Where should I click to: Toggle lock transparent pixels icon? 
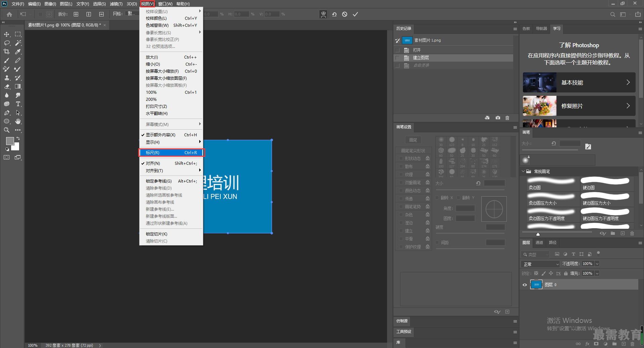tap(536, 273)
